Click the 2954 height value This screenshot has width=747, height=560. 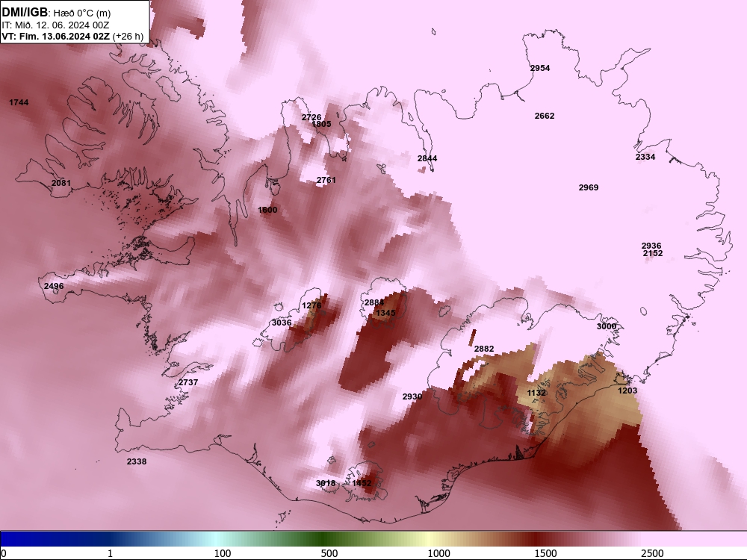[540, 68]
